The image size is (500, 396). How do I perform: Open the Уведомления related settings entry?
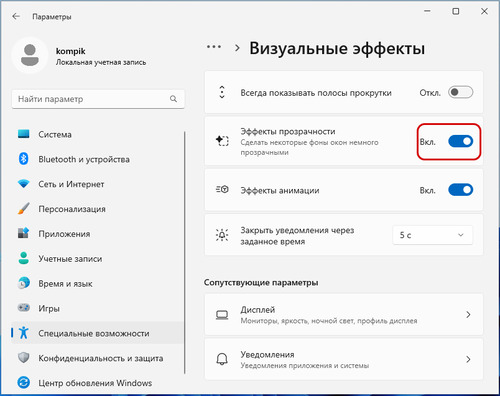coord(344,359)
